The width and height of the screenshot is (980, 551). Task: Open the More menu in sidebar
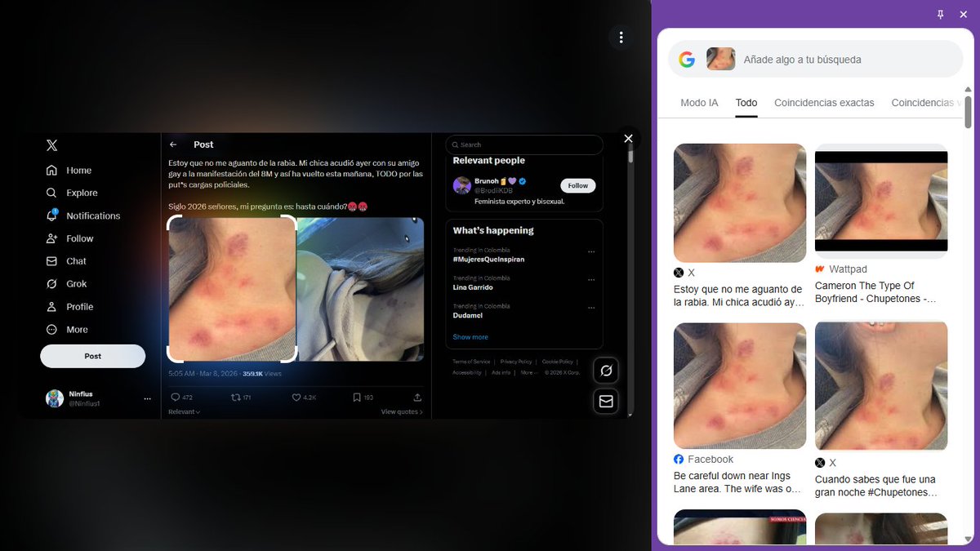click(x=67, y=330)
